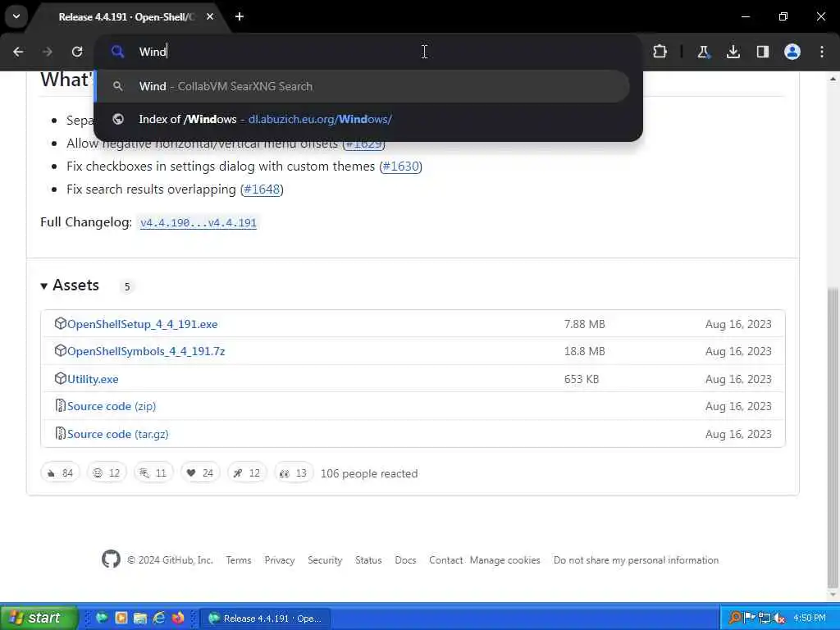The width and height of the screenshot is (840, 630).
Task: Click the heart reaction with 24
Action: tap(200, 472)
